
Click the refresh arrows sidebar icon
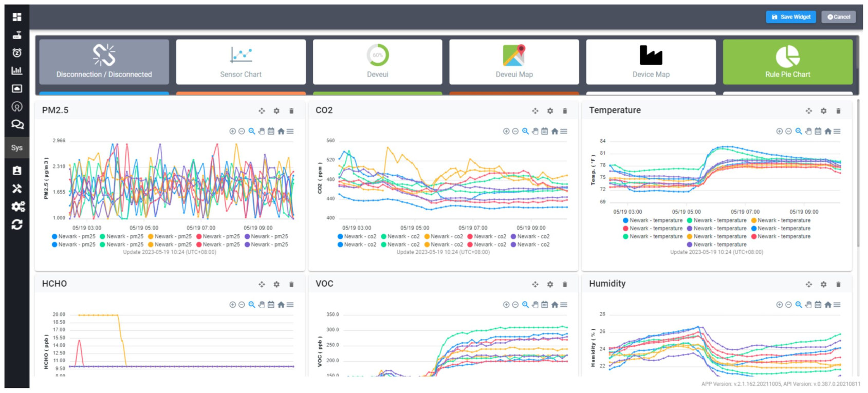click(17, 224)
